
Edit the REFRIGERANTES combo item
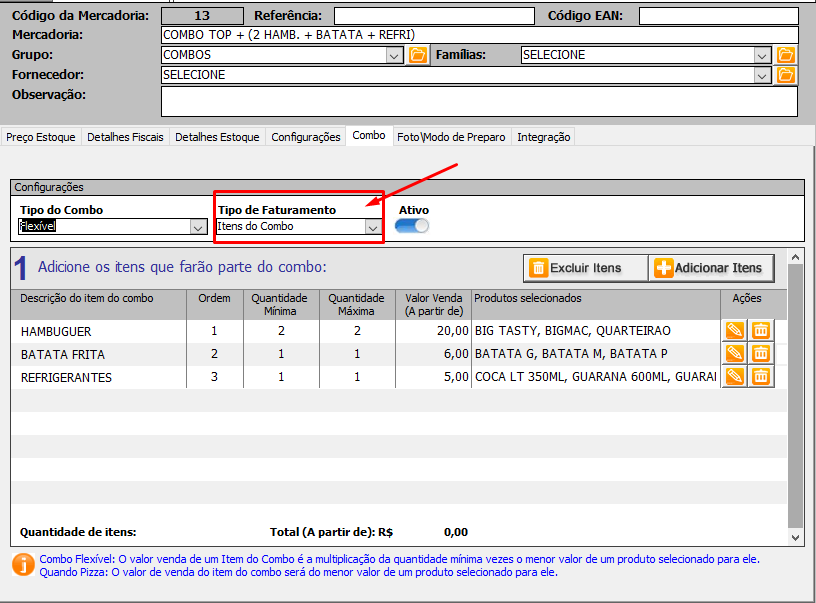tap(734, 376)
